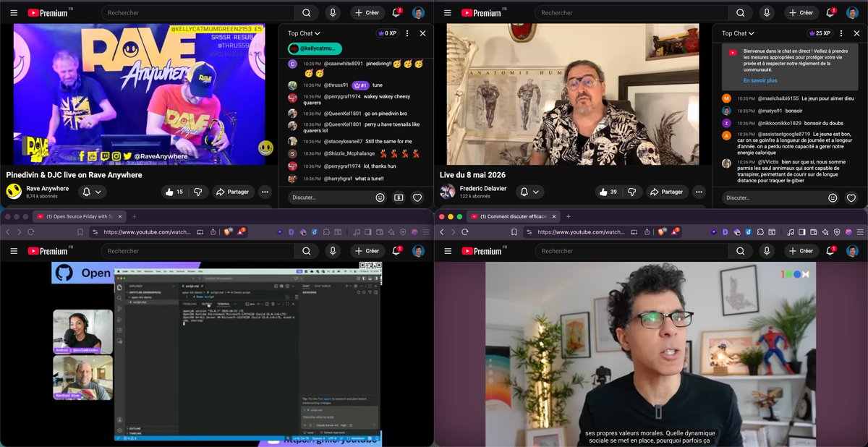Dislike the Live du 8 mai 2026 video
This screenshot has height=447, width=868.
[x=632, y=192]
